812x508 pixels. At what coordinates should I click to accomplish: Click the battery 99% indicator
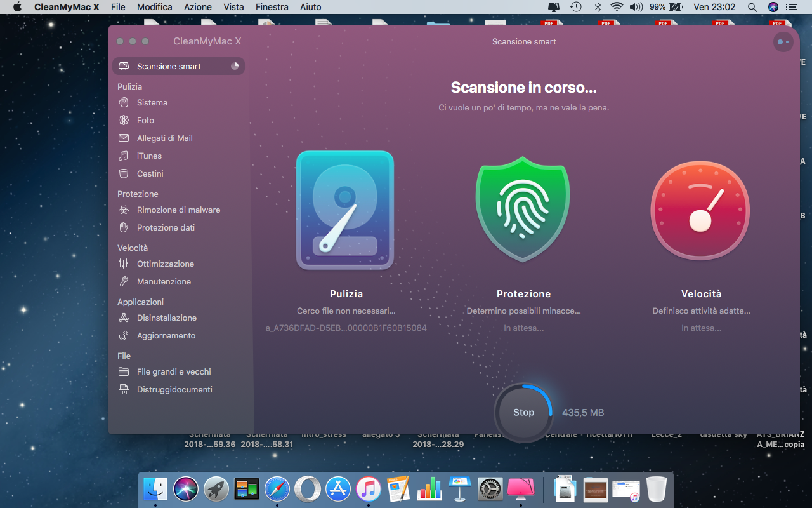click(x=665, y=7)
